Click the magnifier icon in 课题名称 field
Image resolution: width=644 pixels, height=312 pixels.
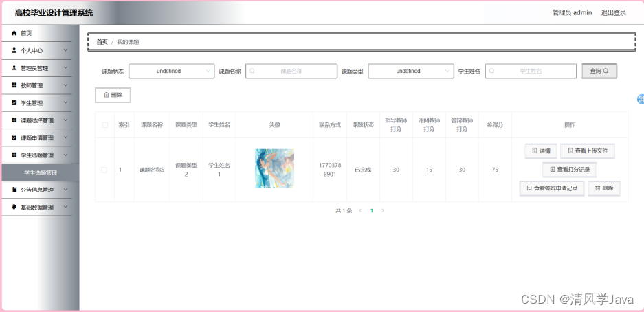[252, 71]
